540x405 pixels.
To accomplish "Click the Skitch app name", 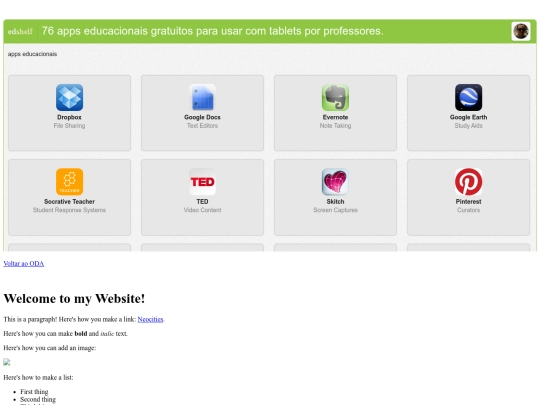I will 335,201.
